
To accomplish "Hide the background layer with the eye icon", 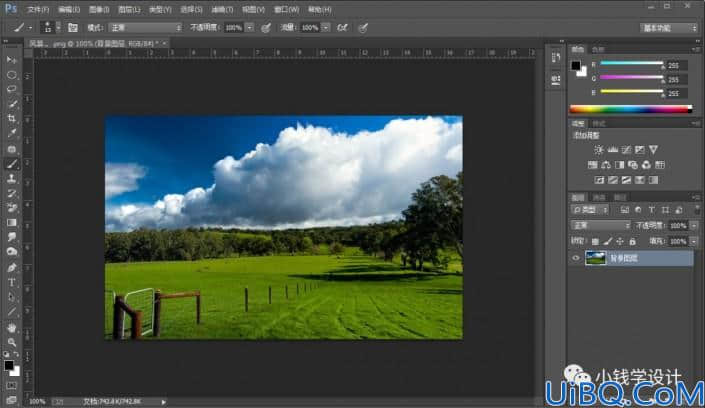I will coord(576,258).
